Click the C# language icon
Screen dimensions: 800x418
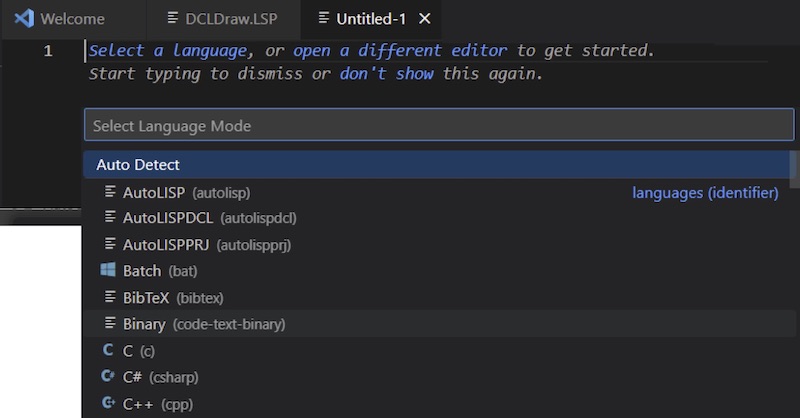108,376
